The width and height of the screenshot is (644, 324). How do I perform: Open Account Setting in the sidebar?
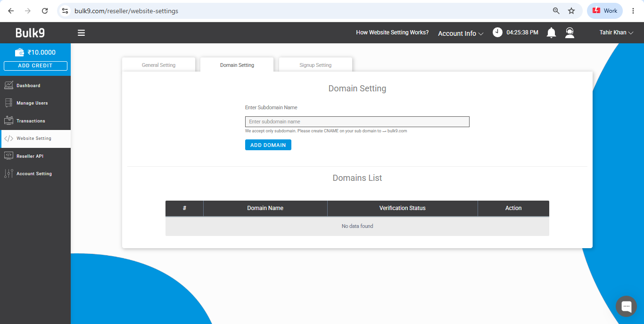point(35,174)
